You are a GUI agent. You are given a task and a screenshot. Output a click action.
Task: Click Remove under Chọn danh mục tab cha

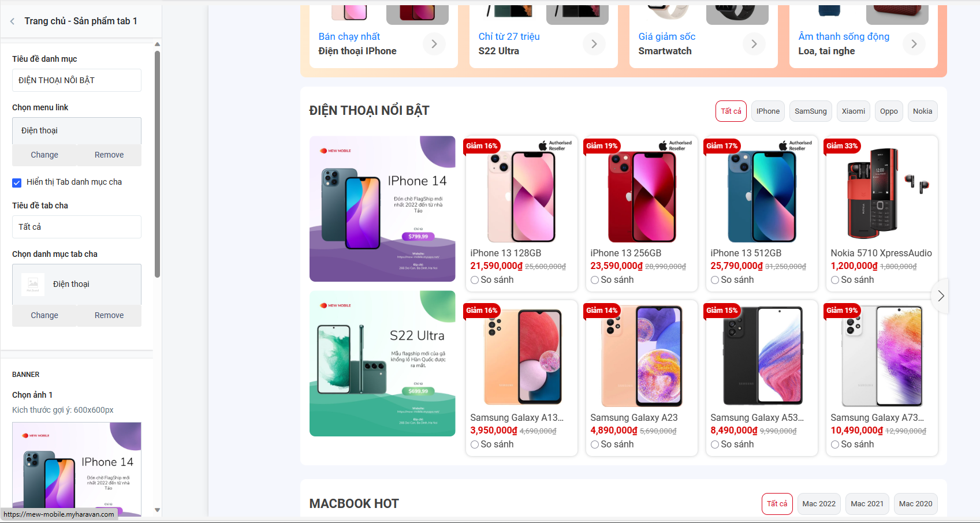tap(109, 315)
